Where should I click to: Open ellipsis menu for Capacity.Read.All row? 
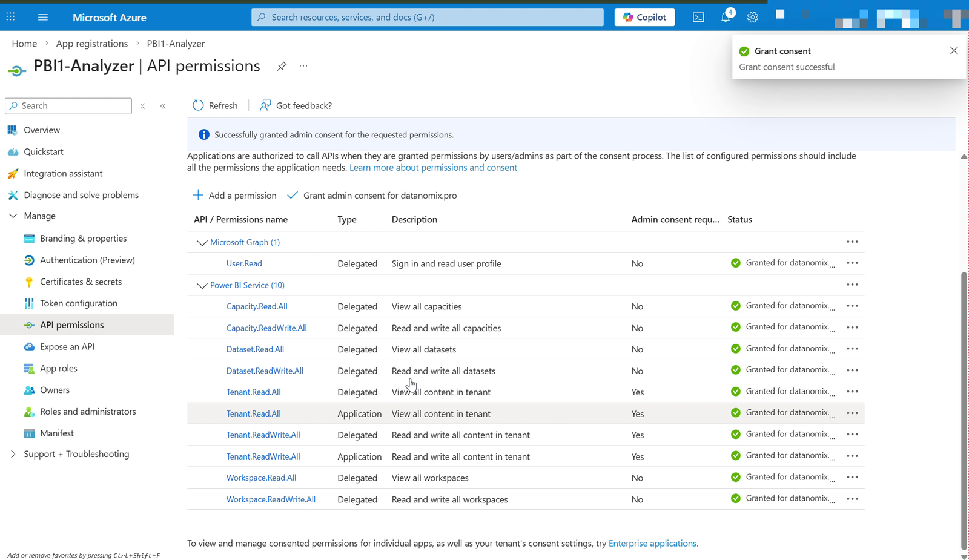[x=852, y=306]
